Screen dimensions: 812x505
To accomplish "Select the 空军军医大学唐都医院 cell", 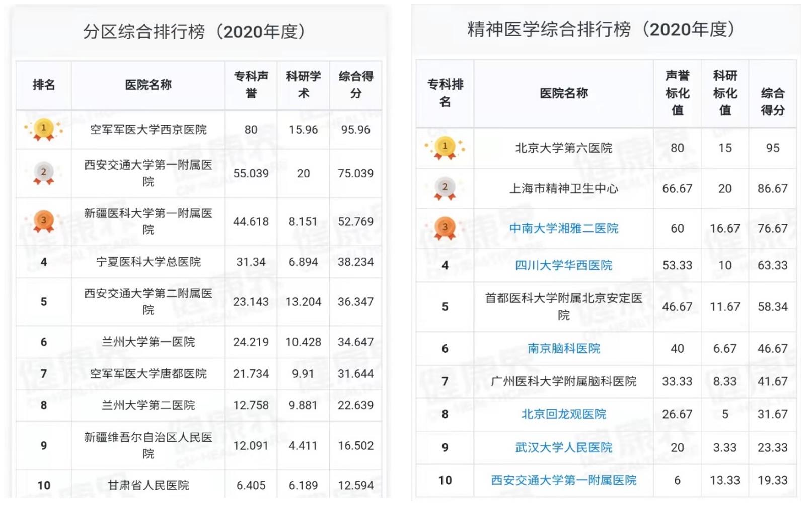I will 149,374.
